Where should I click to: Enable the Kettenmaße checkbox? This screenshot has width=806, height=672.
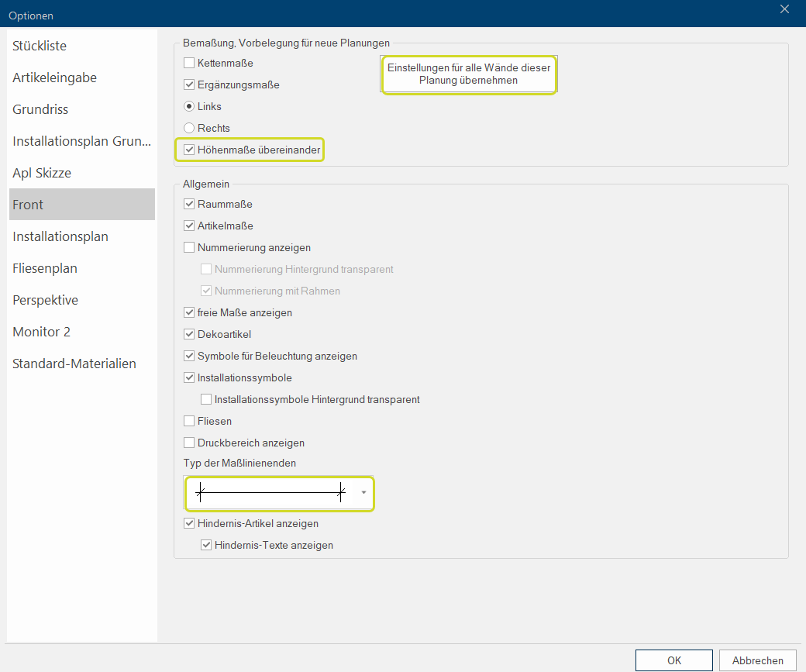[189, 63]
